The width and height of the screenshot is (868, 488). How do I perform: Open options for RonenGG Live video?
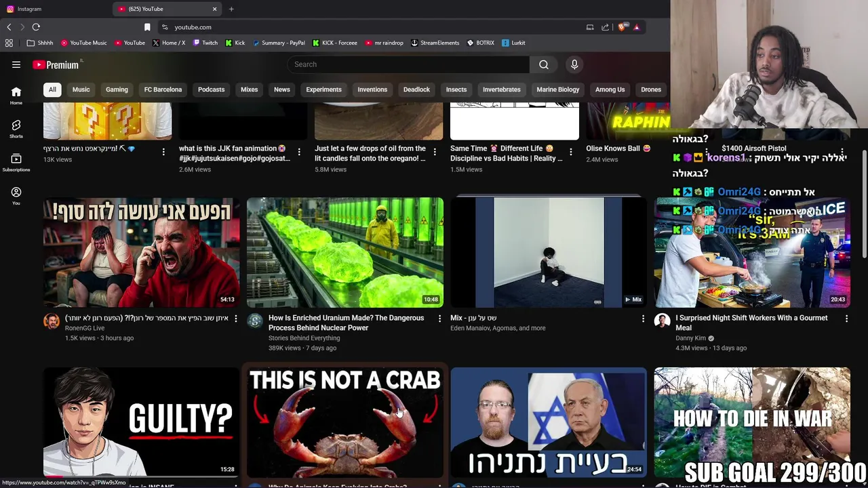point(236,319)
